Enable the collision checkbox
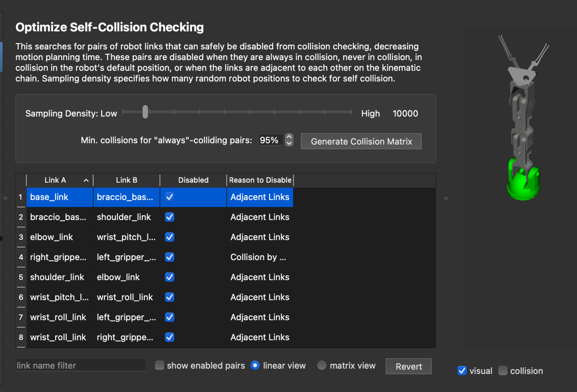 coord(503,371)
